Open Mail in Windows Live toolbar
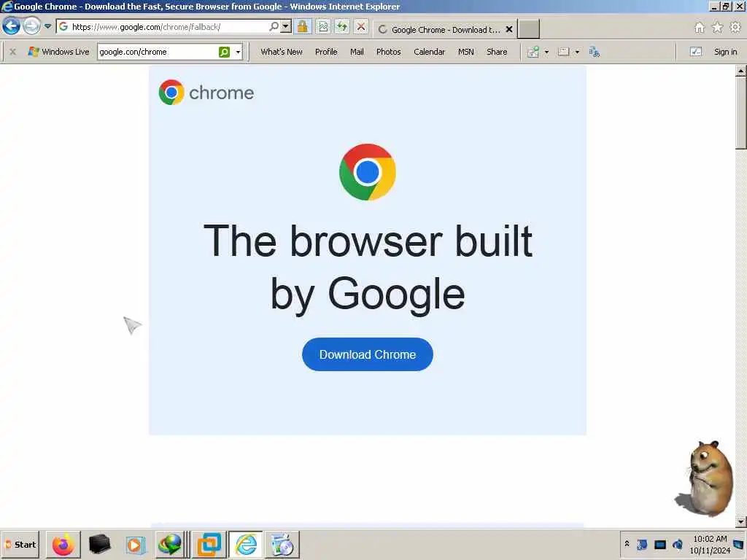 click(x=357, y=52)
